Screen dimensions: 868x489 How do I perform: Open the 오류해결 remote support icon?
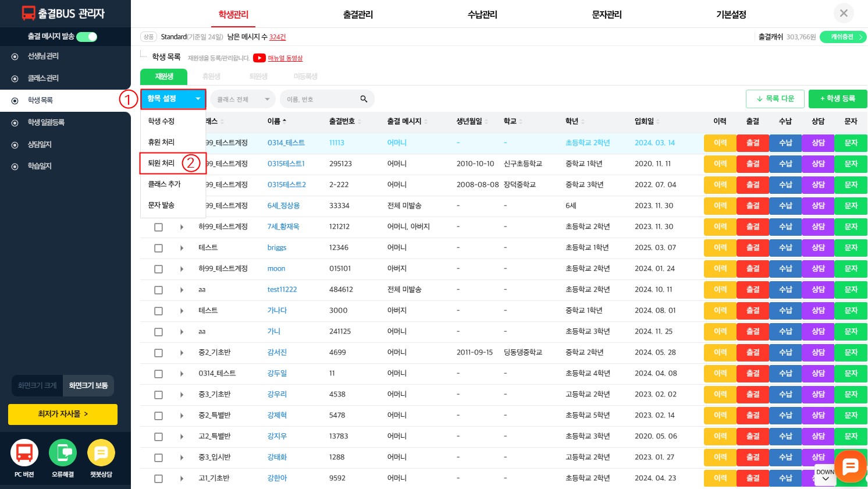tap(63, 453)
